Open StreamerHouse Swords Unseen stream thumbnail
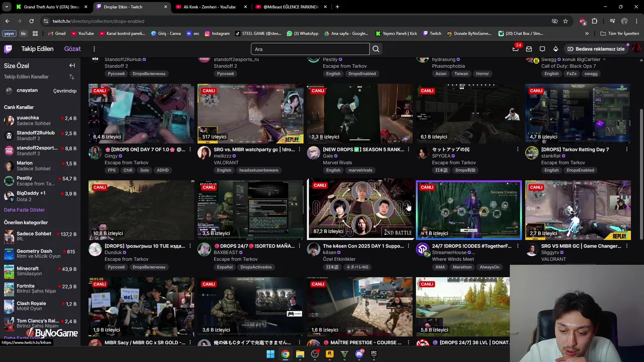 tap(469, 210)
